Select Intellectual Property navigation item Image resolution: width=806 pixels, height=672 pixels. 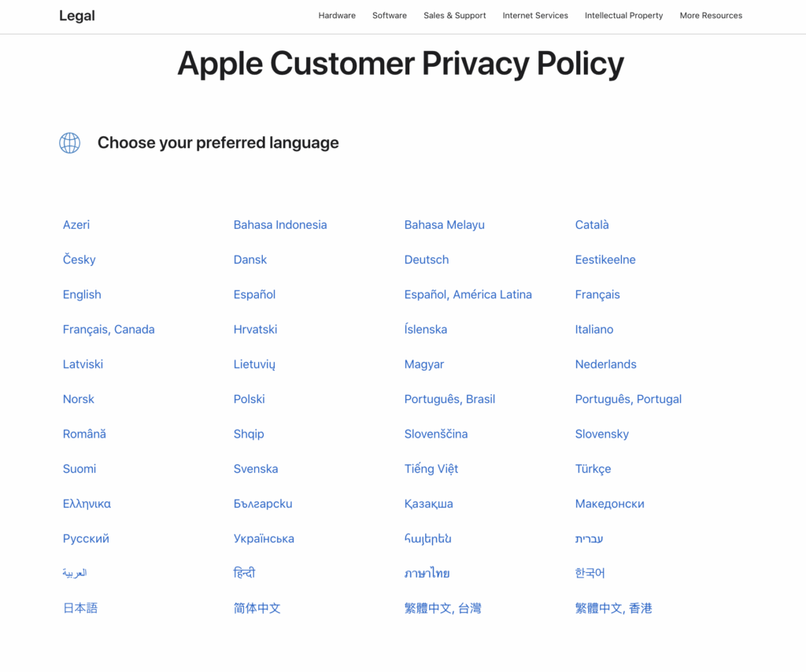[623, 16]
